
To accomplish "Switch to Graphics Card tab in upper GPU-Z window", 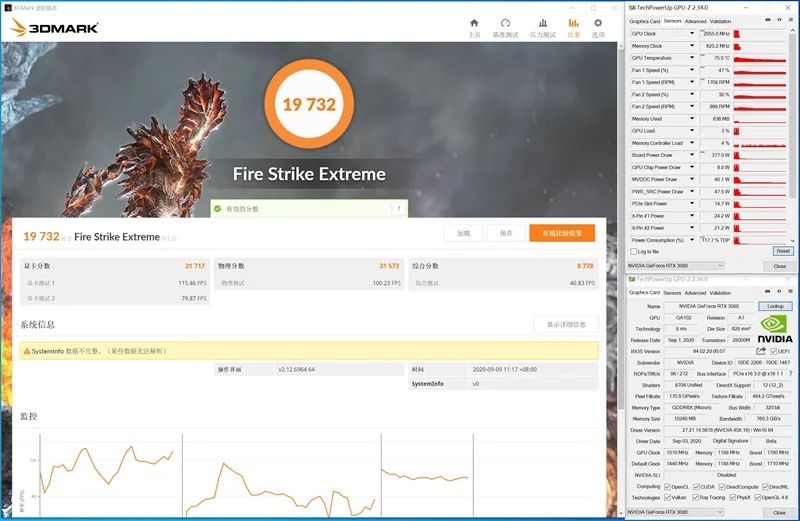I will [644, 21].
